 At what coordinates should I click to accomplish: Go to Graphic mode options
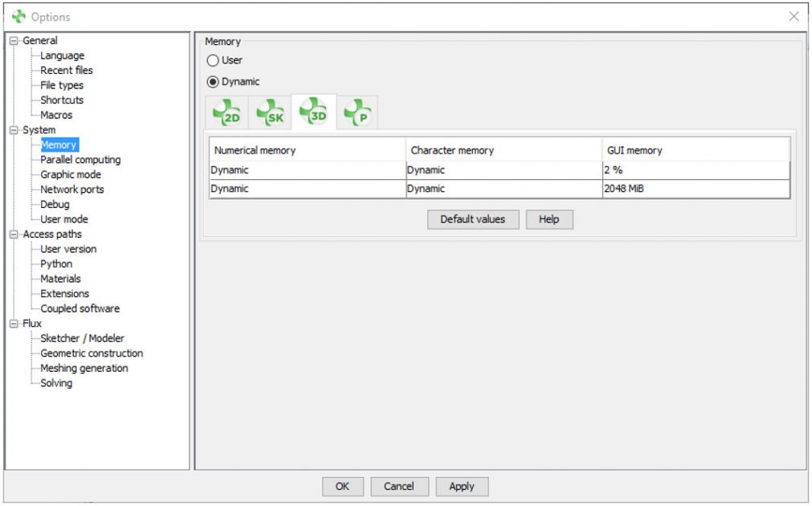(71, 174)
